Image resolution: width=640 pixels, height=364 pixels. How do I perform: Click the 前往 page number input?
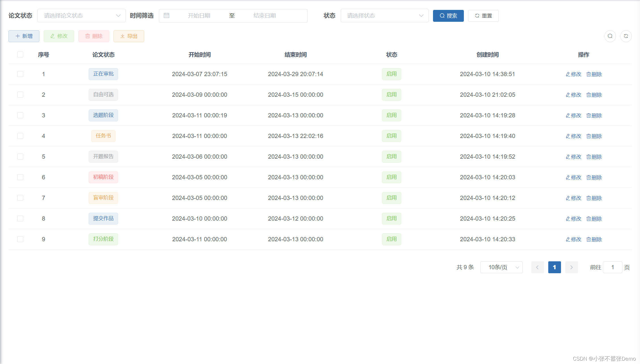coord(612,267)
